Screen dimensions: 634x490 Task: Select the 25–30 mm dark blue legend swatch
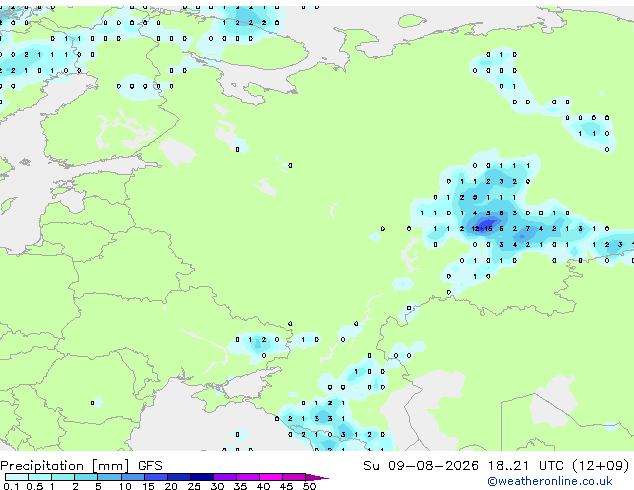click(202, 477)
